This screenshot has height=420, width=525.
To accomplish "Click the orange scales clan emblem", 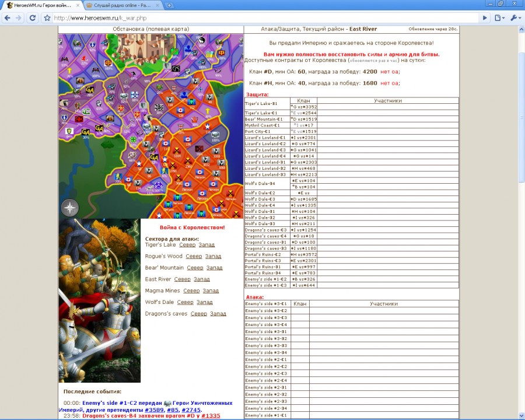I will (108, 63).
